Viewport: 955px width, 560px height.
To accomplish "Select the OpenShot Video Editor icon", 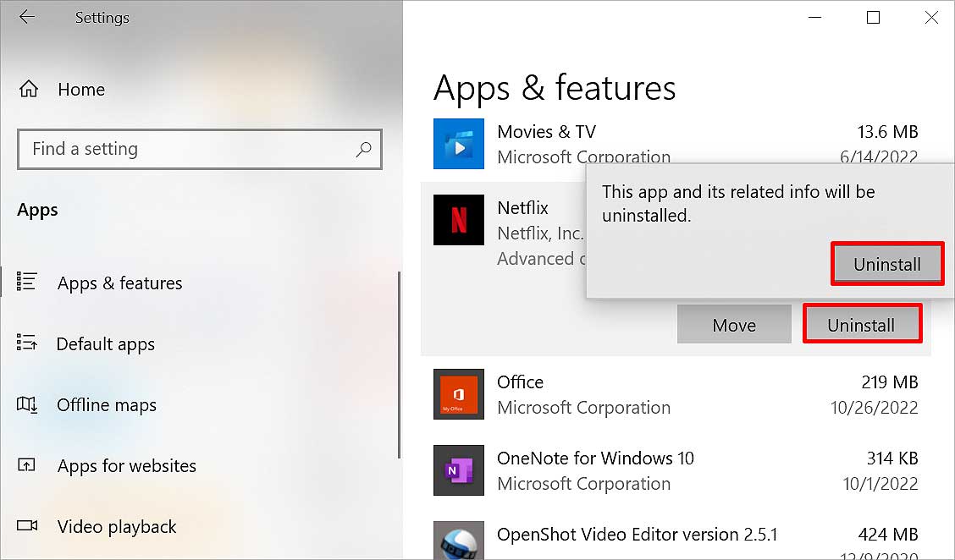I will click(459, 540).
